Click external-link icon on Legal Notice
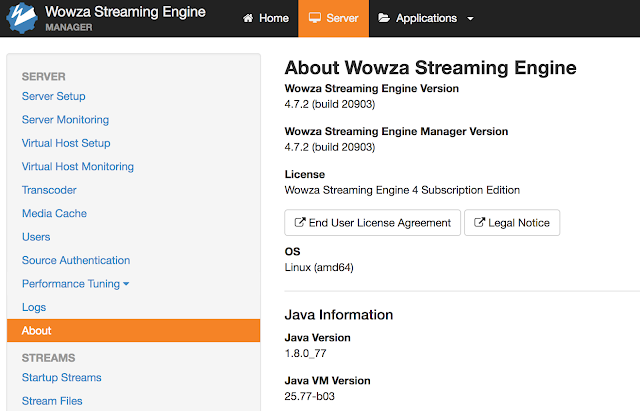Viewport: 640px width, 411px height. tap(479, 222)
